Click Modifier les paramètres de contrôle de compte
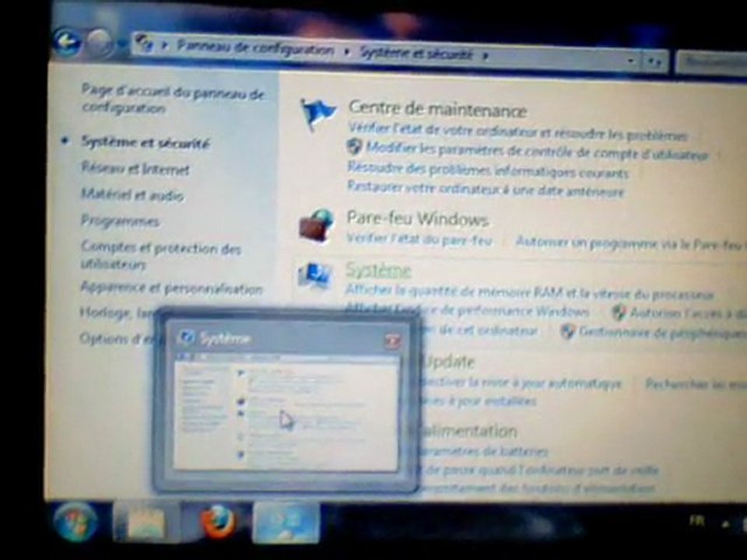 click(537, 150)
